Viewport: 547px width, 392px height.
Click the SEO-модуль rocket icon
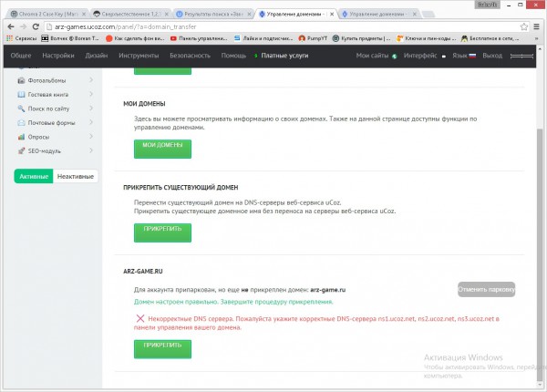(x=21, y=150)
